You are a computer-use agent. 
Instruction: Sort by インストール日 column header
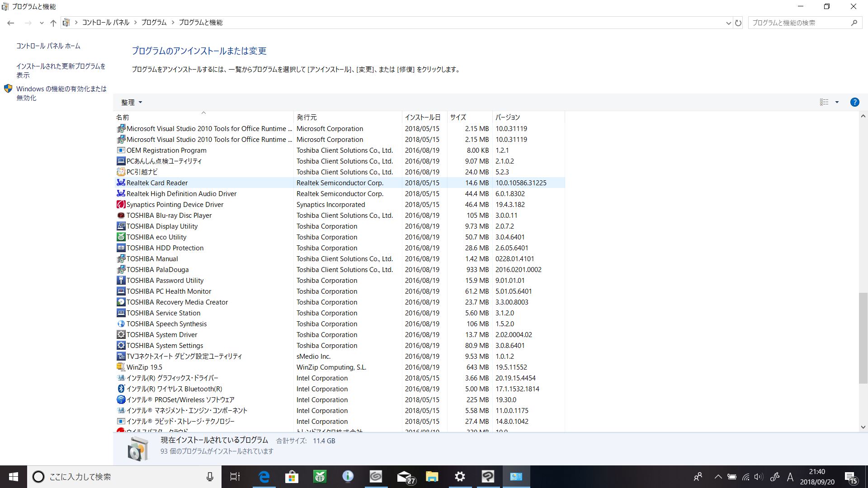pyautogui.click(x=422, y=117)
